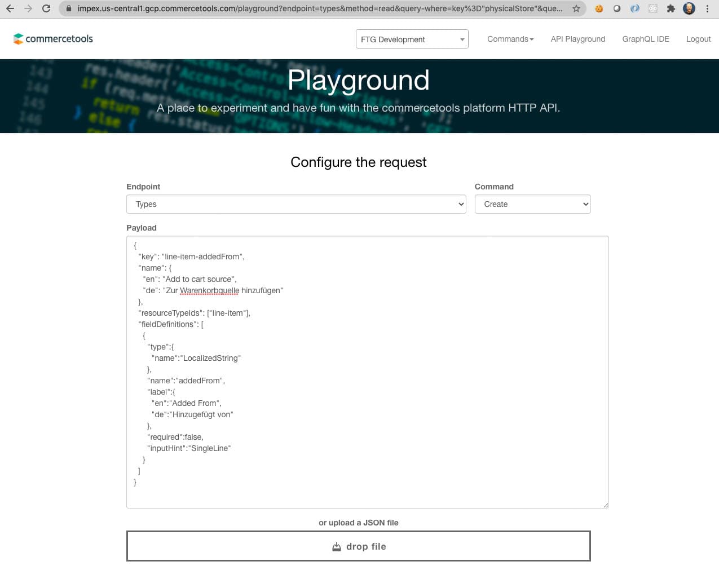Click the "or upload a JSON file" text
719x588 pixels.
tap(359, 523)
